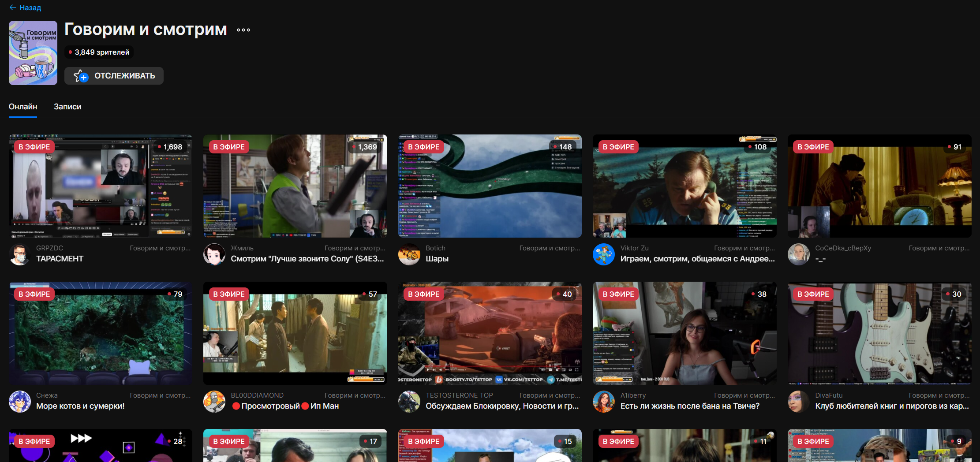
Task: Open the Обсуждаем Блокировку, Новости stream title
Action: (502, 406)
